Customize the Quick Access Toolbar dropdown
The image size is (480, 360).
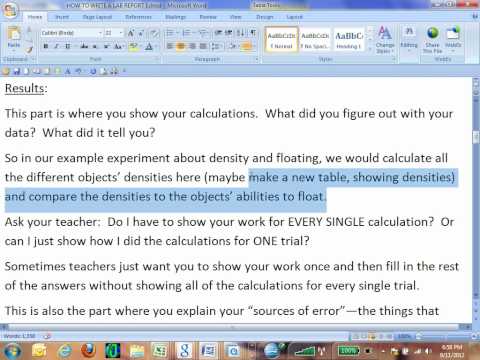pyautogui.click(x=125, y=71)
